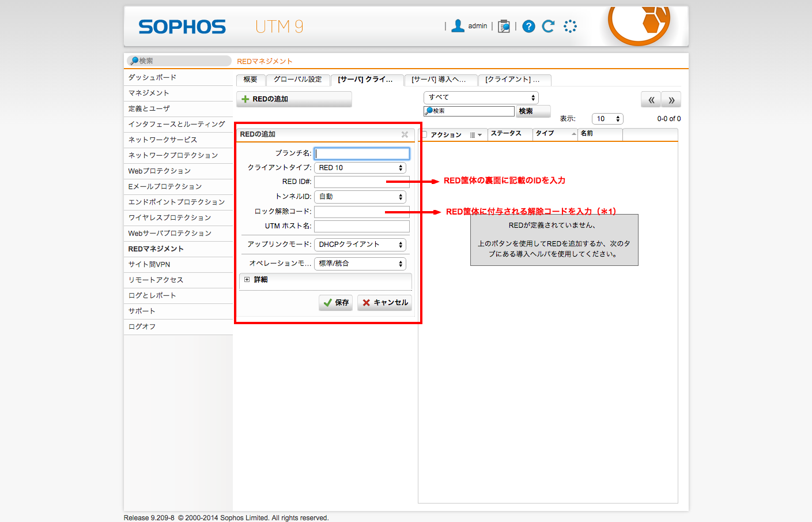
Task: Select the [サーバ] クライ... tab
Action: tap(367, 80)
